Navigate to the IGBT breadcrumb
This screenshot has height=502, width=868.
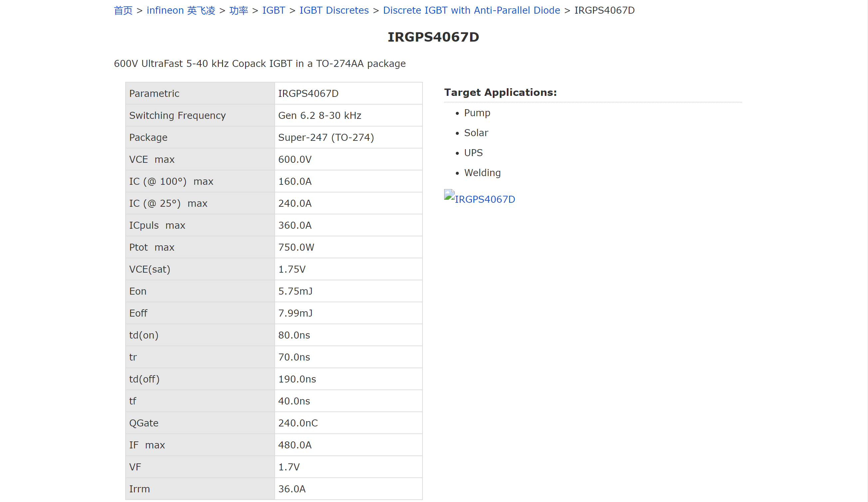tap(274, 10)
